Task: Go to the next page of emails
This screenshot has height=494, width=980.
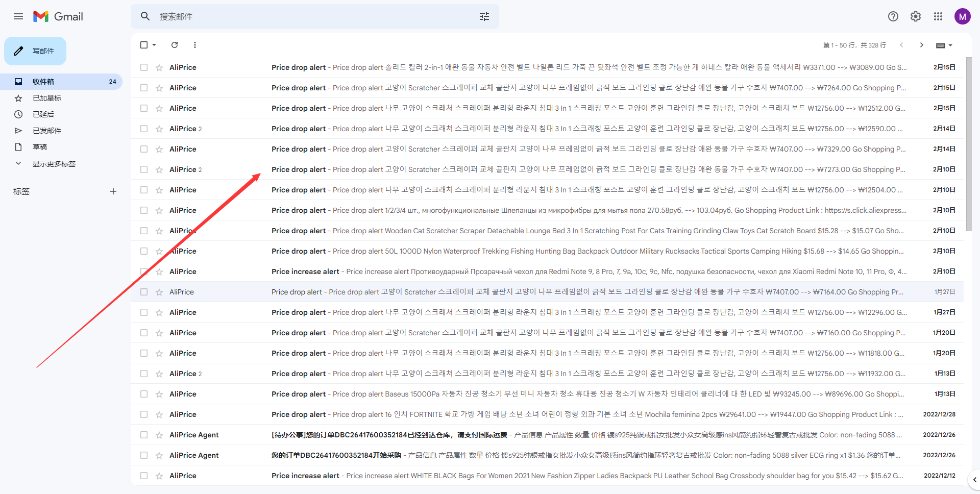Action: click(x=921, y=45)
